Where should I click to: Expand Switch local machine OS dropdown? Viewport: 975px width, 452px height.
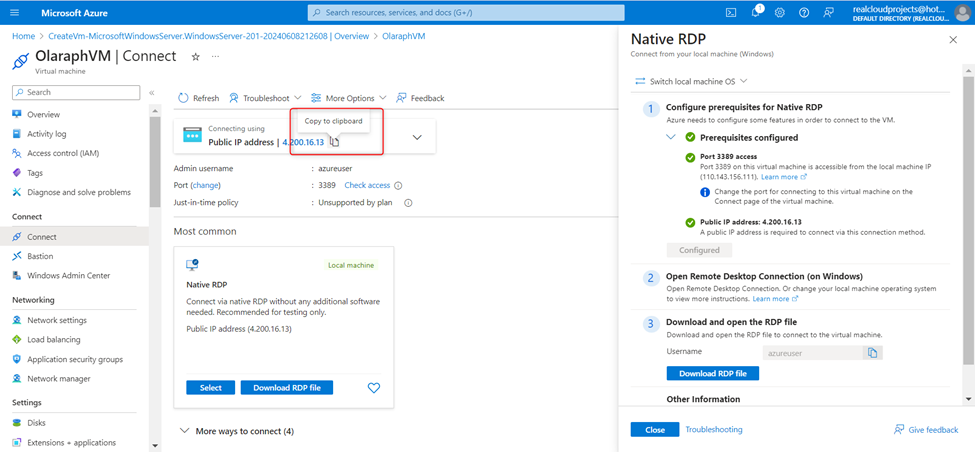[x=691, y=81]
